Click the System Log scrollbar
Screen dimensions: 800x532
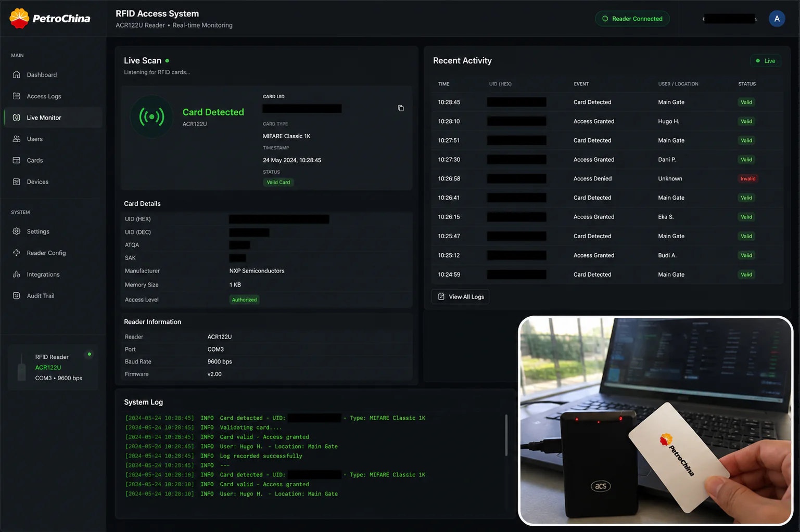(506, 435)
